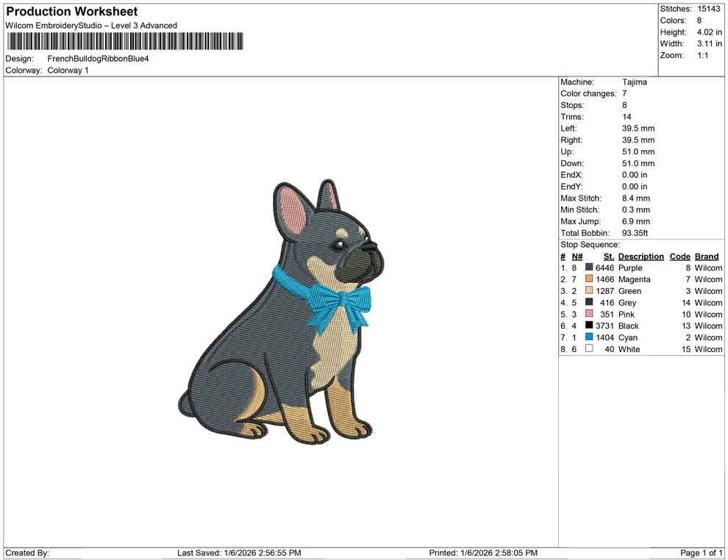
Task: Select the Cyan thread color chip
Action: (x=588, y=337)
